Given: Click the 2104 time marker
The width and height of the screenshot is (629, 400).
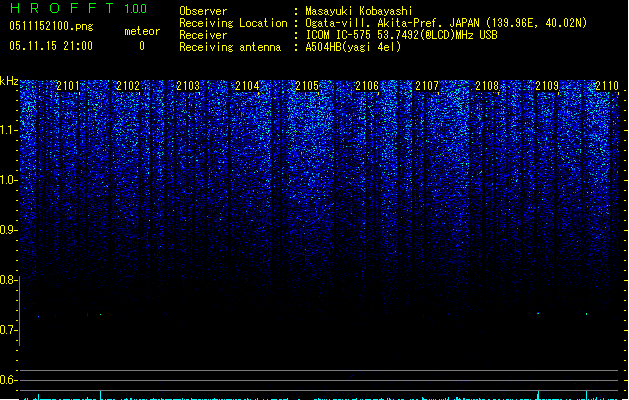Looking at the screenshot, I should point(248,86).
